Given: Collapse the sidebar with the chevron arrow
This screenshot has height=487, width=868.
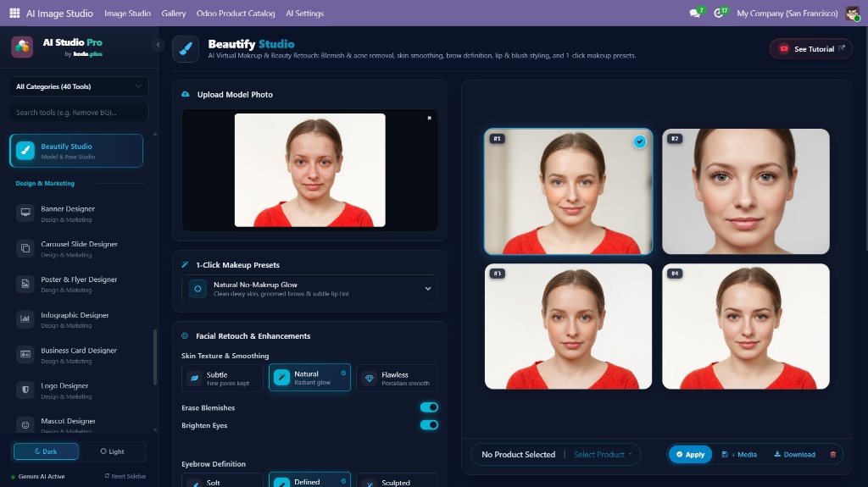Looking at the screenshot, I should (x=158, y=45).
